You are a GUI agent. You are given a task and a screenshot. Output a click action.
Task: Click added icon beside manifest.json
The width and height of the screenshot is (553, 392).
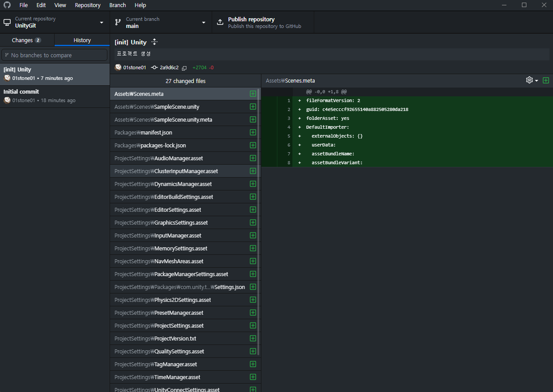tap(253, 132)
